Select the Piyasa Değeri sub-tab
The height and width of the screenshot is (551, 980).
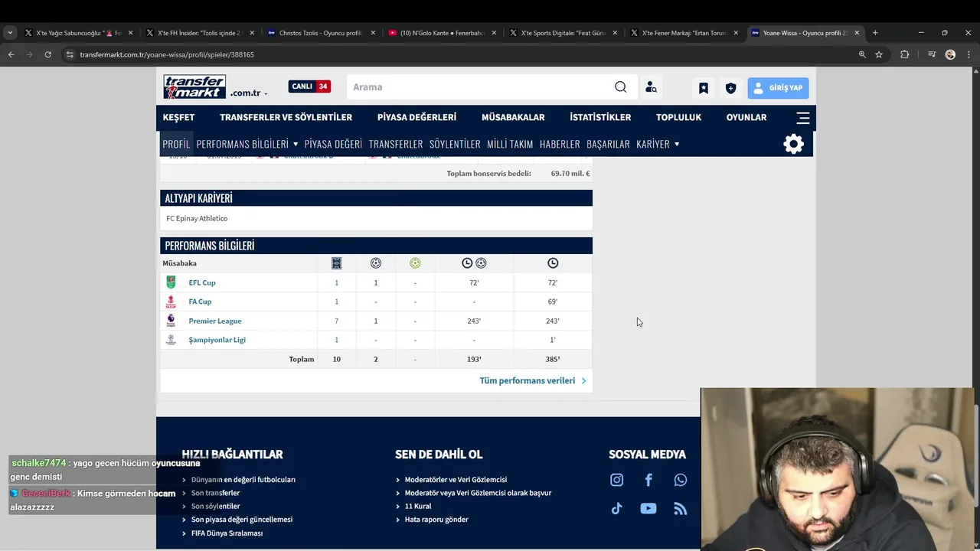click(333, 144)
